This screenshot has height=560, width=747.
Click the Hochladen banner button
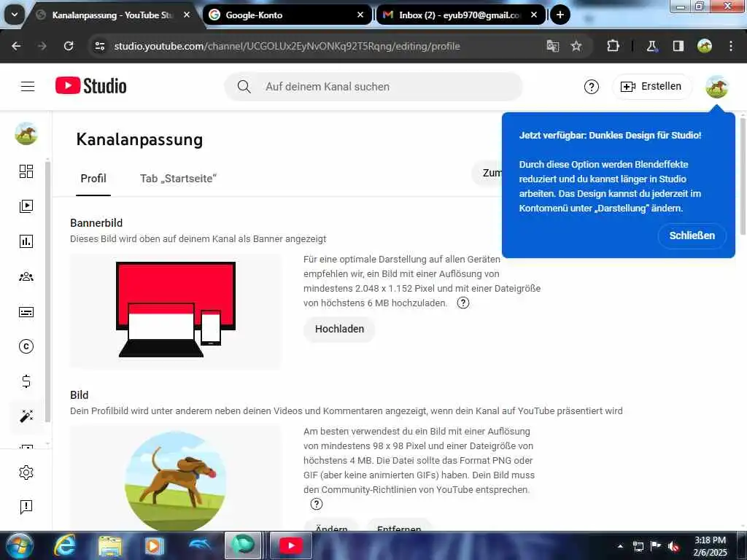339,329
